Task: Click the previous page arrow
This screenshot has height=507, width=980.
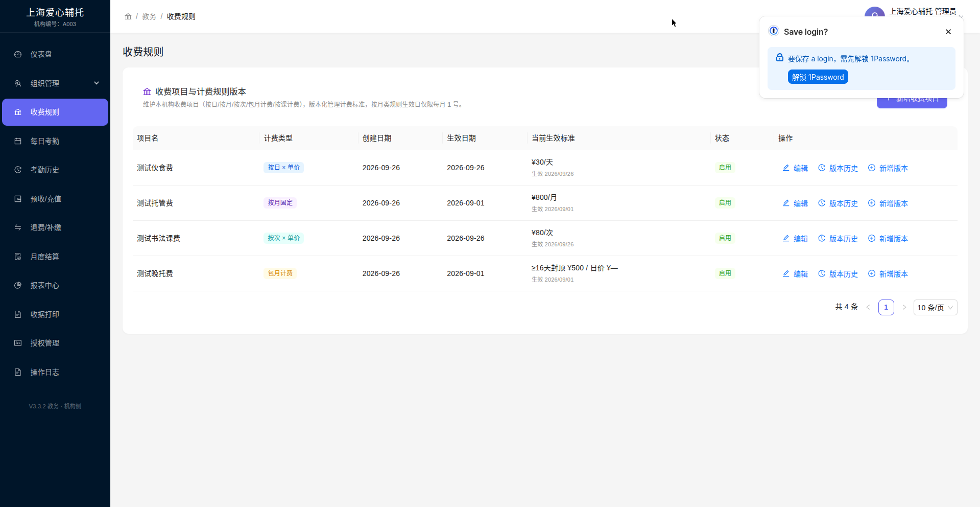Action: [868, 307]
